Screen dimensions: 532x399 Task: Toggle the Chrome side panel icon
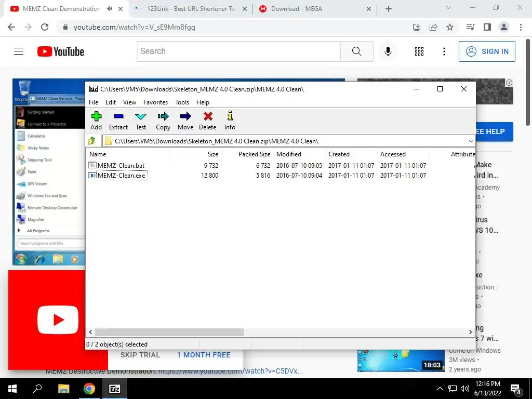click(487, 27)
